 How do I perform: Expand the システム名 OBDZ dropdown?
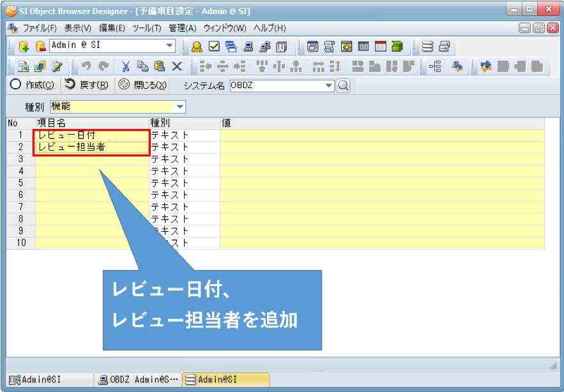click(x=329, y=86)
